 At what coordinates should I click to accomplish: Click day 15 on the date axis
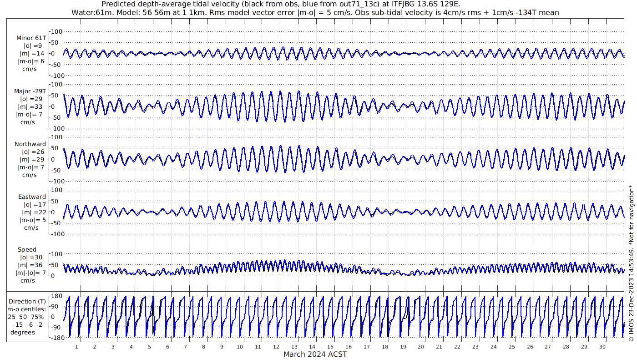tap(330, 347)
